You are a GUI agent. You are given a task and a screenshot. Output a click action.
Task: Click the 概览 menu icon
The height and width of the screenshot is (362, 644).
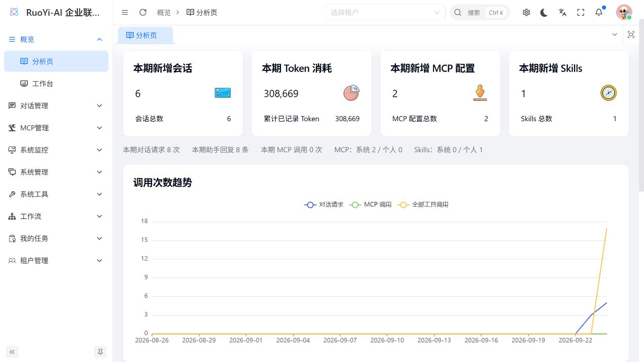tap(12, 39)
